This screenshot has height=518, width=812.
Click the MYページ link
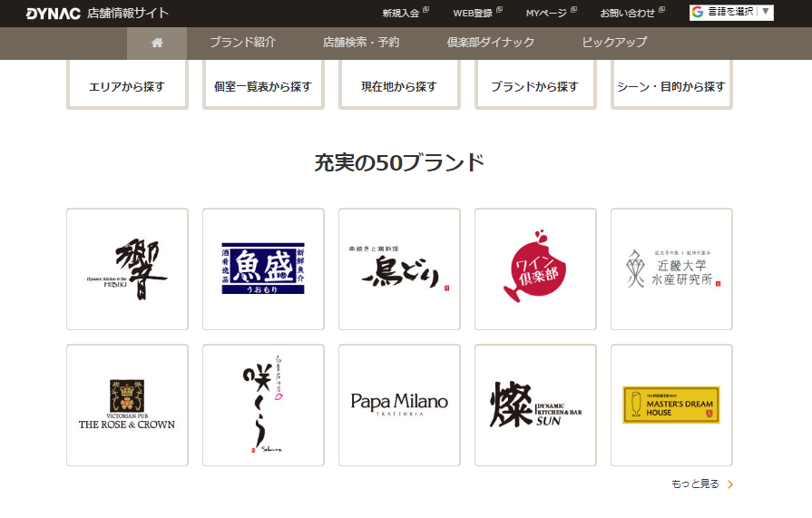(551, 13)
